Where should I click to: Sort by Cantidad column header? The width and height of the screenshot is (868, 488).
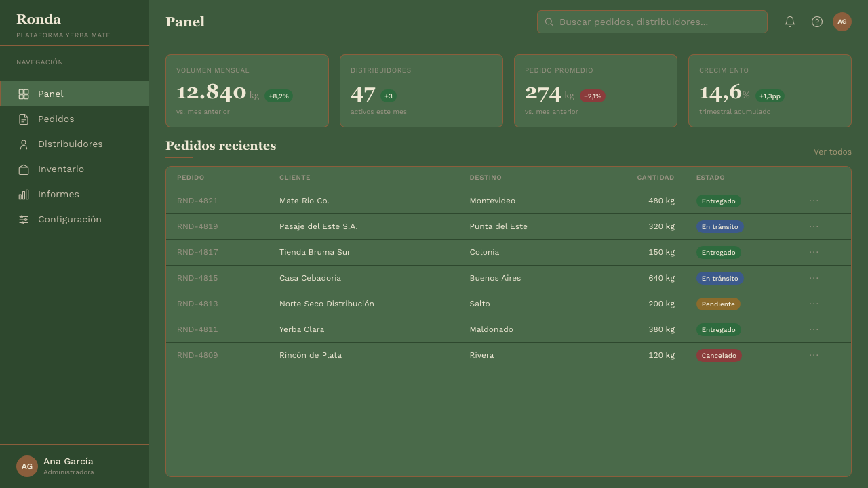[x=656, y=178]
